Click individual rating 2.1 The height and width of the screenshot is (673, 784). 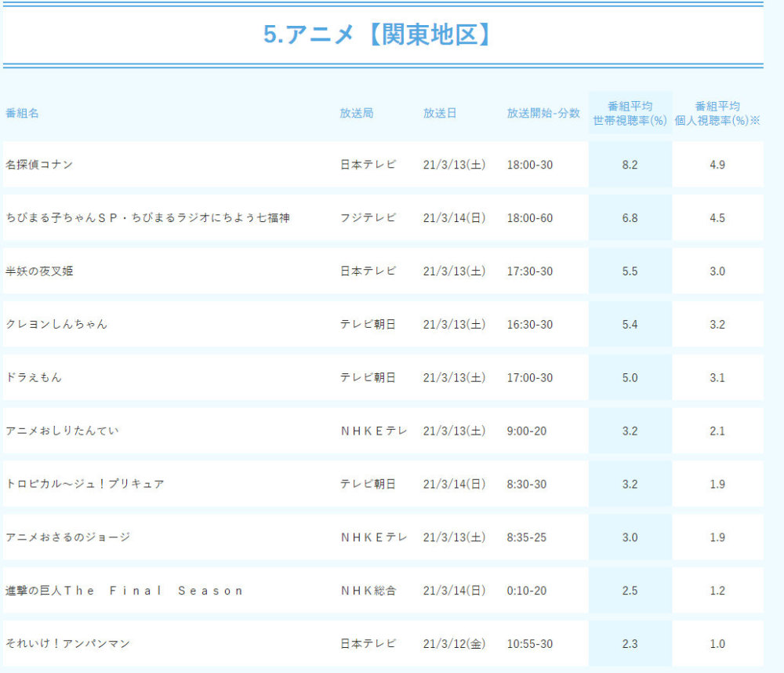pos(717,431)
